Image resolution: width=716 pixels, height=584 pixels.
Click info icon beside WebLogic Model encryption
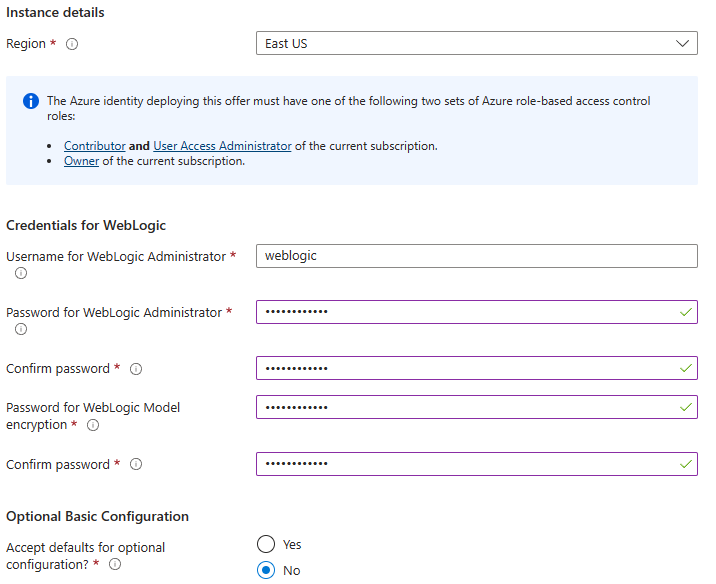[x=93, y=425]
